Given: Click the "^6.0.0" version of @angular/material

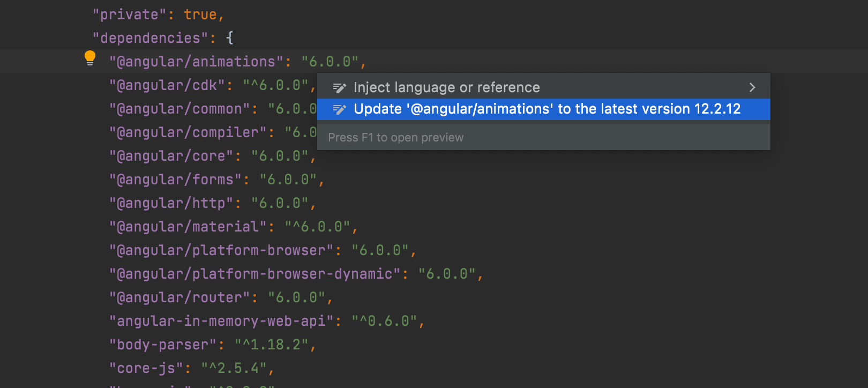Looking at the screenshot, I should pos(317,227).
